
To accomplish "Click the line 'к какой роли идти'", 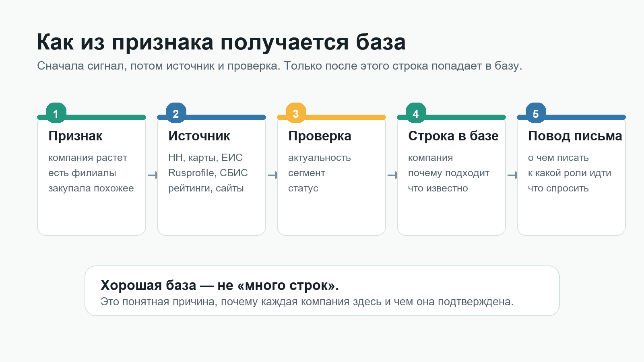I will (570, 173).
